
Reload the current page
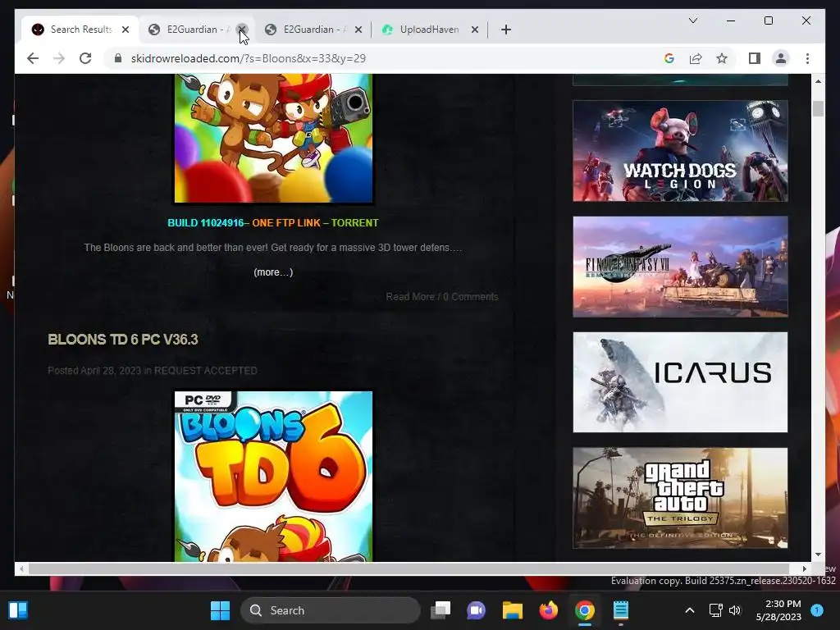[85, 58]
